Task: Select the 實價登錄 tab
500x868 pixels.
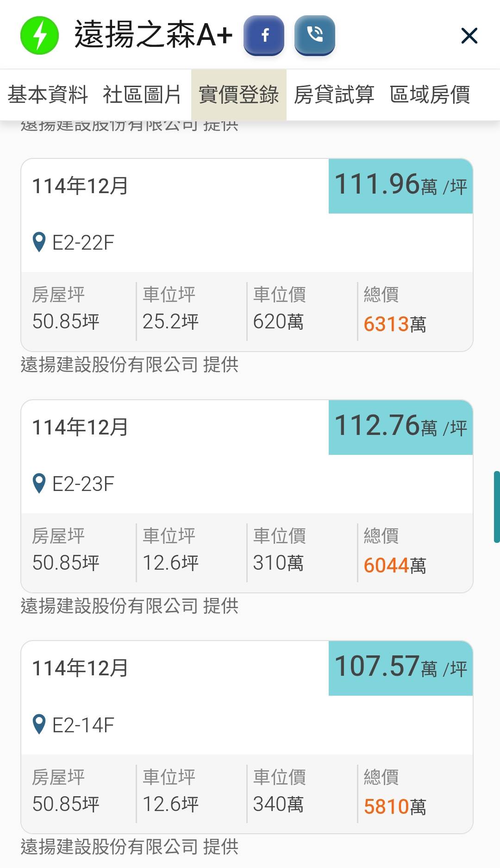Action: [239, 95]
